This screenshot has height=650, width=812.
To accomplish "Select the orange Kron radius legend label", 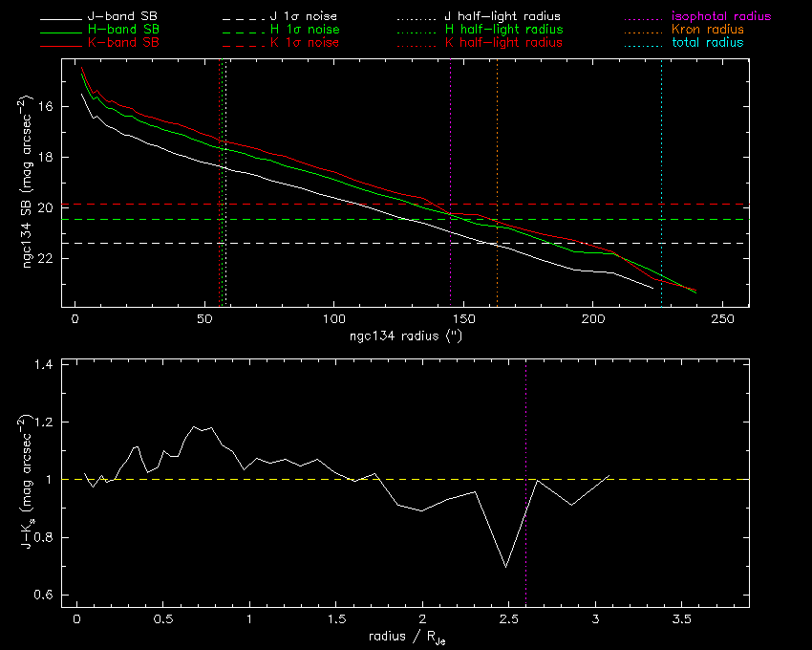I will point(707,31).
